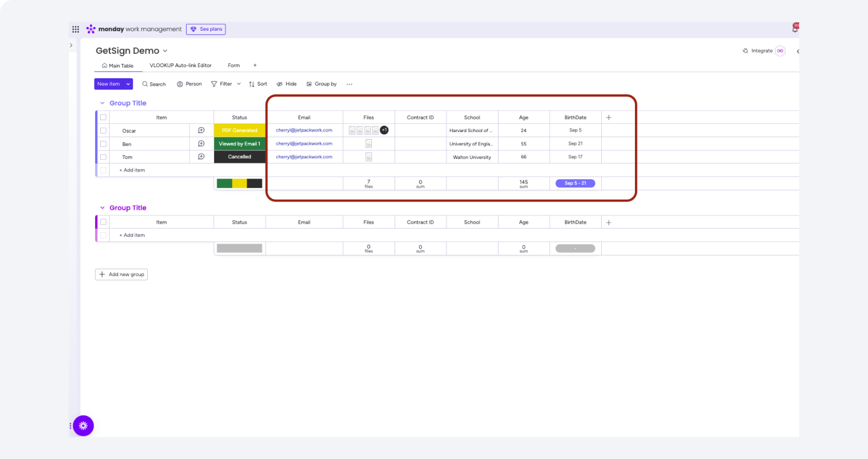Image resolution: width=868 pixels, height=459 pixels.
Task: Open Tom's file thumbnail
Action: (x=369, y=157)
